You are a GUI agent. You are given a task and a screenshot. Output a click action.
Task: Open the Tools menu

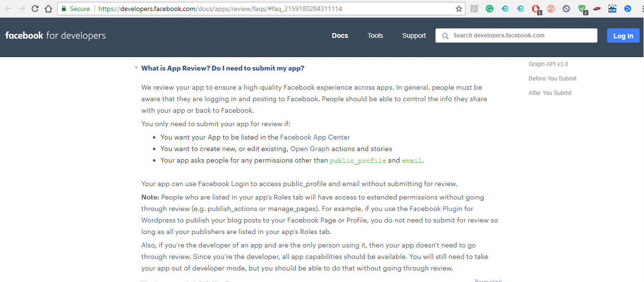coord(375,35)
